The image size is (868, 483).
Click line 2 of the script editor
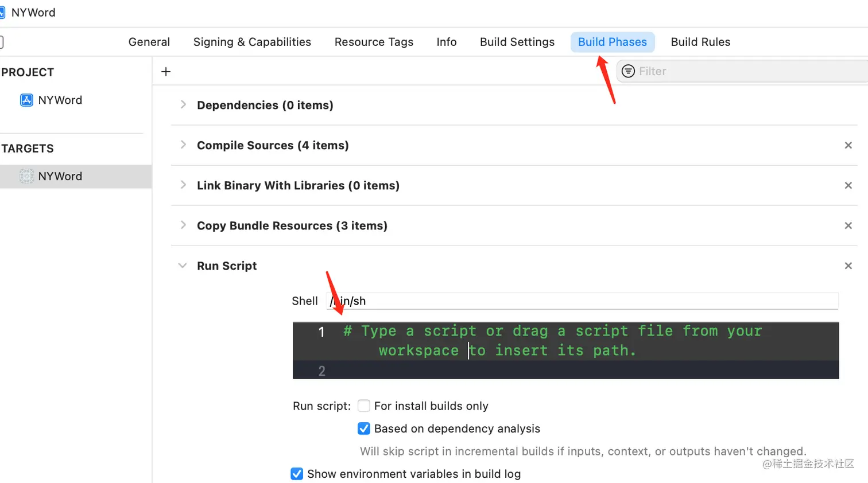pos(565,370)
